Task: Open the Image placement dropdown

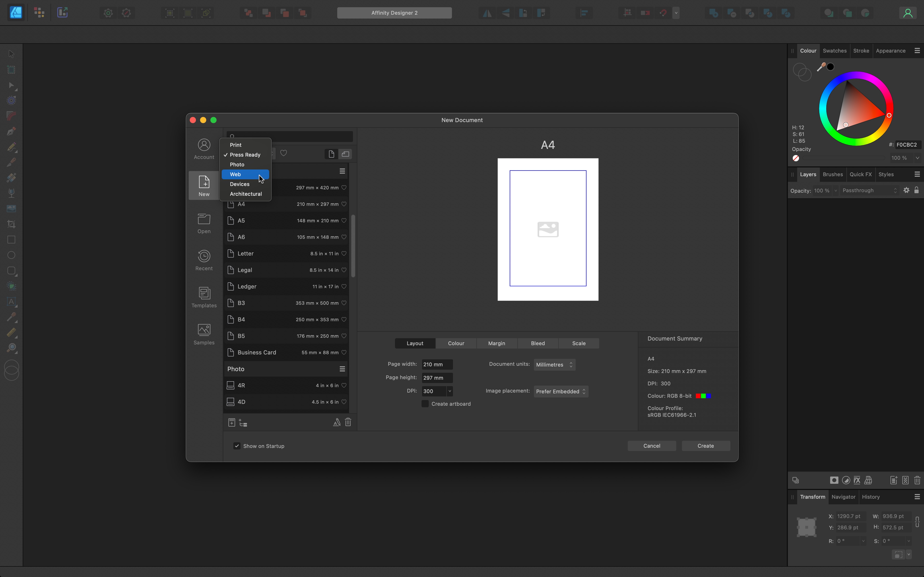Action: pyautogui.click(x=561, y=391)
